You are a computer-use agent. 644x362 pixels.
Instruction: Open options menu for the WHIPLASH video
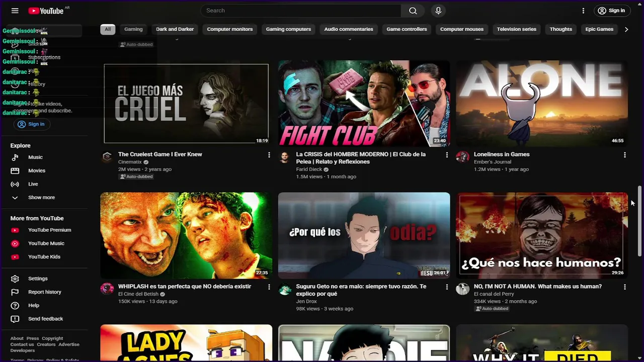pos(269,287)
